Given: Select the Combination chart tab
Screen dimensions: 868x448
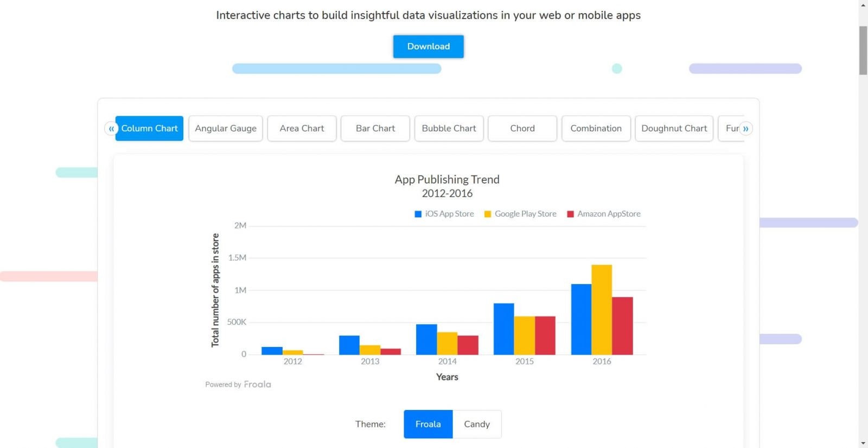Looking at the screenshot, I should 596,129.
